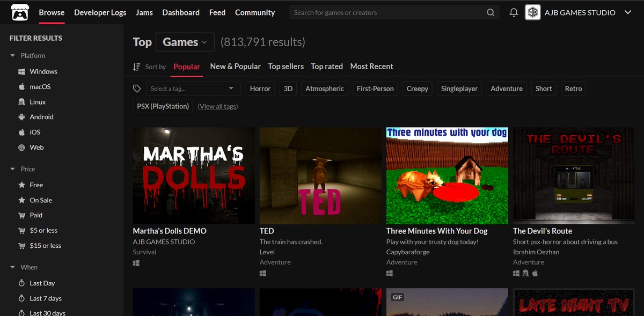Filter by the Singleplayer tag
This screenshot has width=644, height=316.
click(459, 89)
